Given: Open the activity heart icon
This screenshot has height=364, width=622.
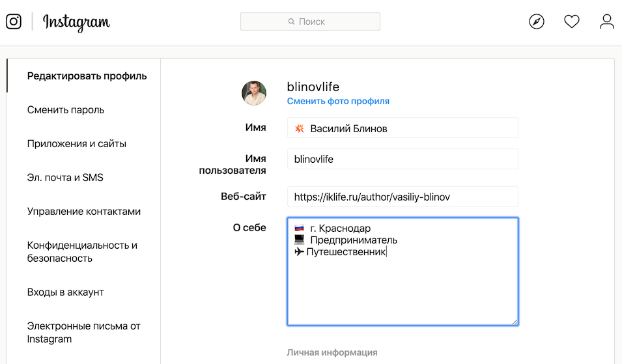Looking at the screenshot, I should (x=572, y=21).
